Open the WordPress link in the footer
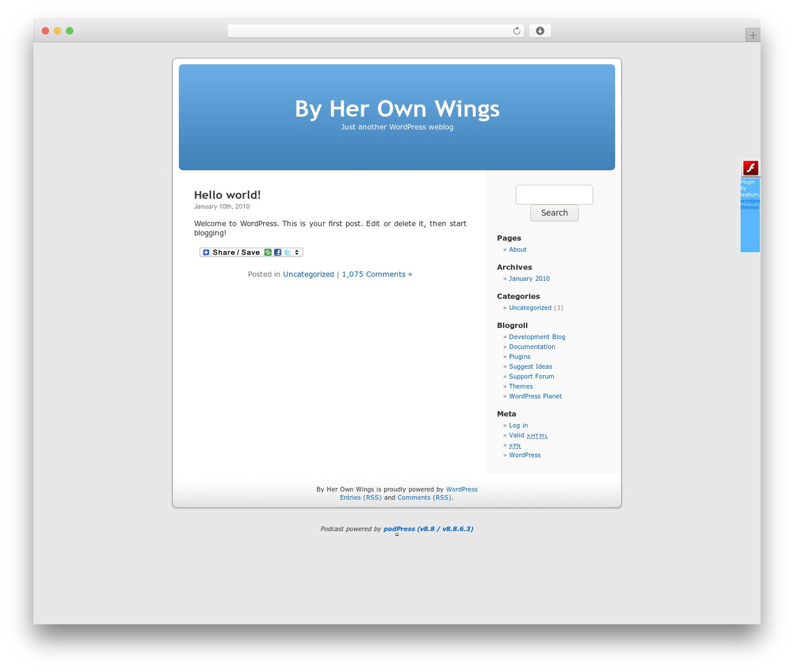Image resolution: width=794 pixels, height=672 pixels. point(462,490)
